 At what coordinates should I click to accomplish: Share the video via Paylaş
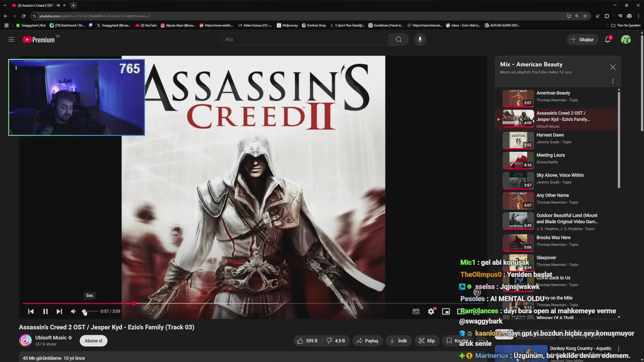[x=367, y=340]
